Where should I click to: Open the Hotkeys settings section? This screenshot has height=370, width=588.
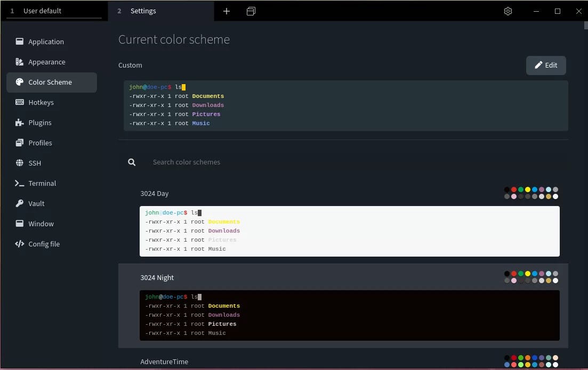(x=52, y=102)
